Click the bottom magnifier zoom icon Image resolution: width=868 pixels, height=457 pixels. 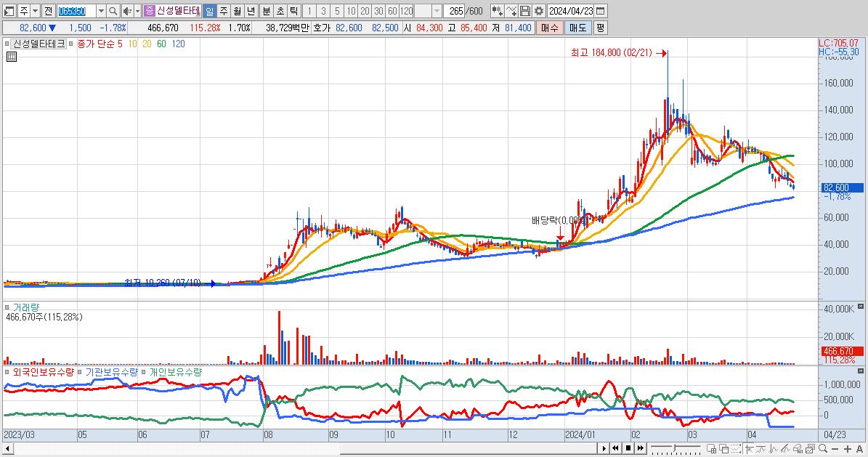(x=823, y=448)
